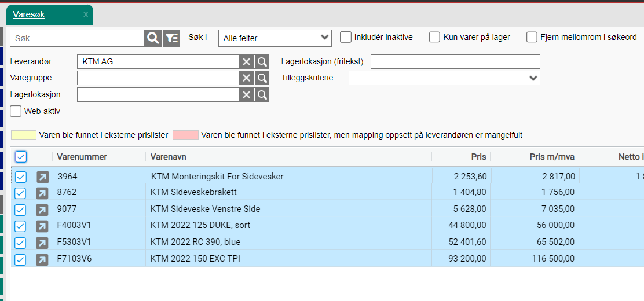Tick Fjern mellomrom i søkeord checkbox
Viewport: 644px width, 301px height.
pyautogui.click(x=532, y=37)
